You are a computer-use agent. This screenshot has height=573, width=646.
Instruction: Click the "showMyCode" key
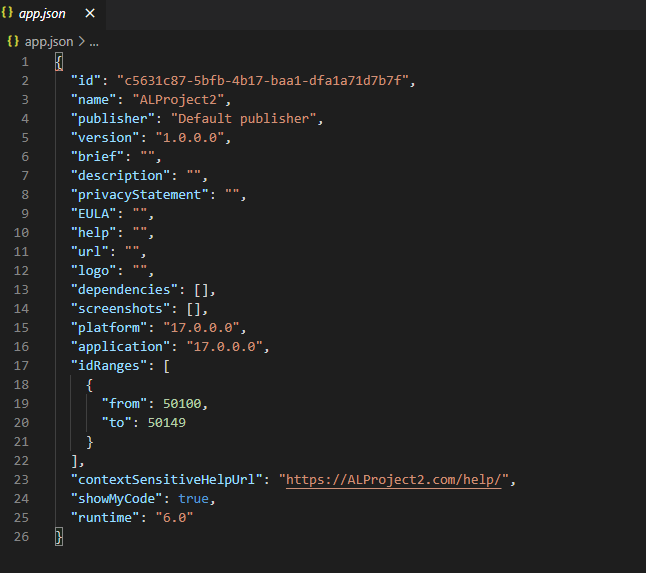pos(116,499)
